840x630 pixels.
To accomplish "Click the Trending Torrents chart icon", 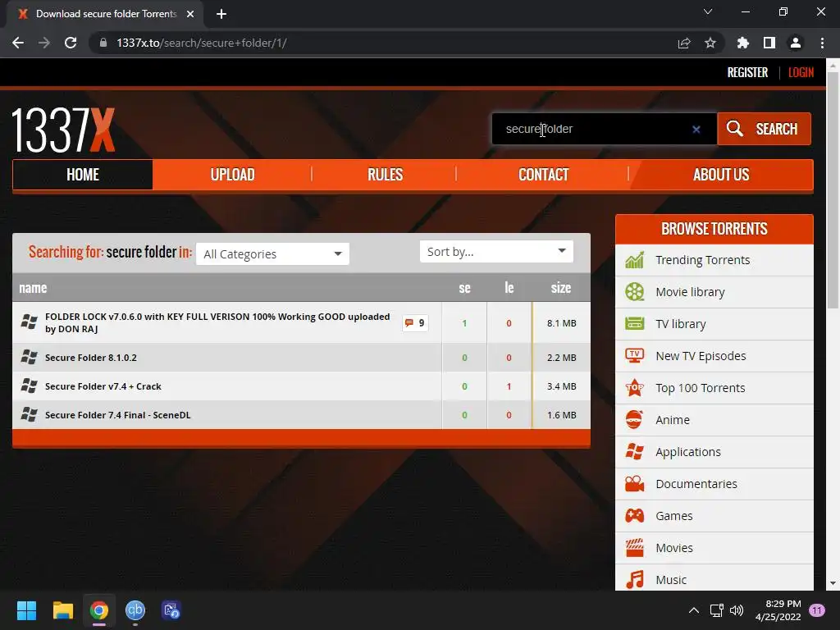I will coord(635,260).
